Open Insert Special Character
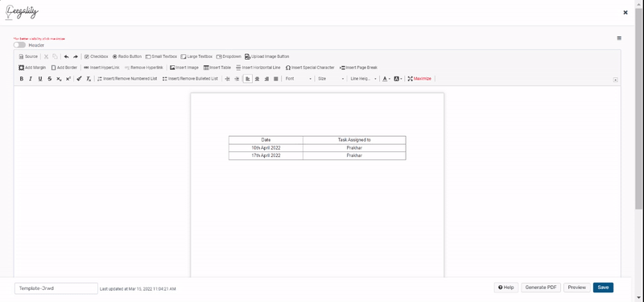Screen dimensions: 644x302 pyautogui.click(x=310, y=68)
